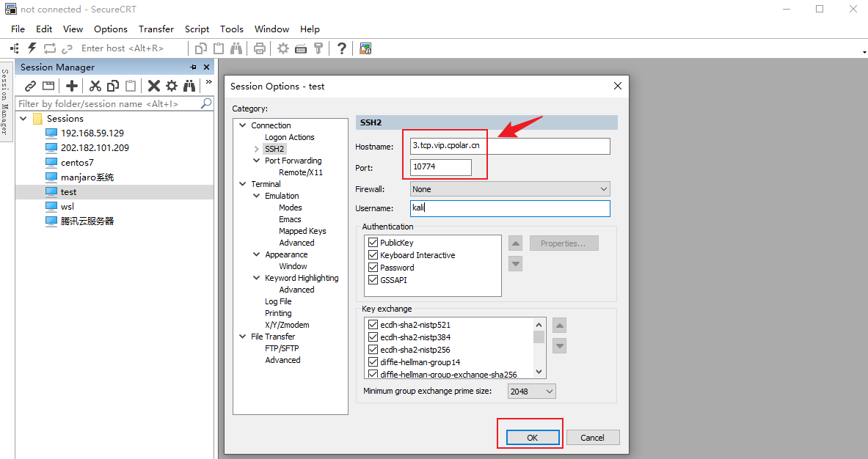868x459 pixels.
Task: Click the filter magnifier search icon
Action: 206,103
